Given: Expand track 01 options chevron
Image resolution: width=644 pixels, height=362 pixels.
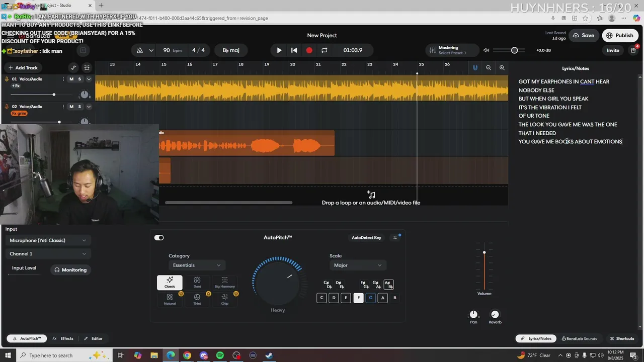Looking at the screenshot, I should click(89, 79).
